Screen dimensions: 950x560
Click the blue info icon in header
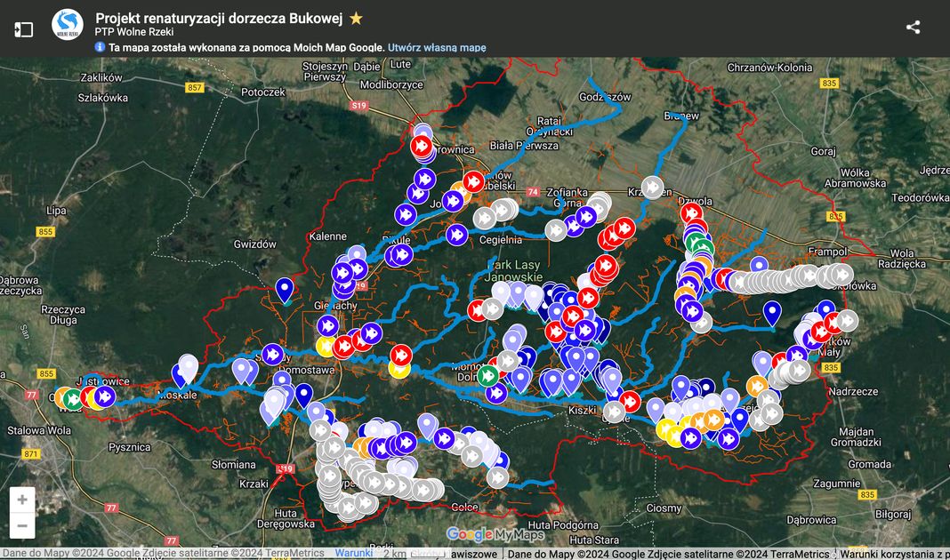[100, 46]
